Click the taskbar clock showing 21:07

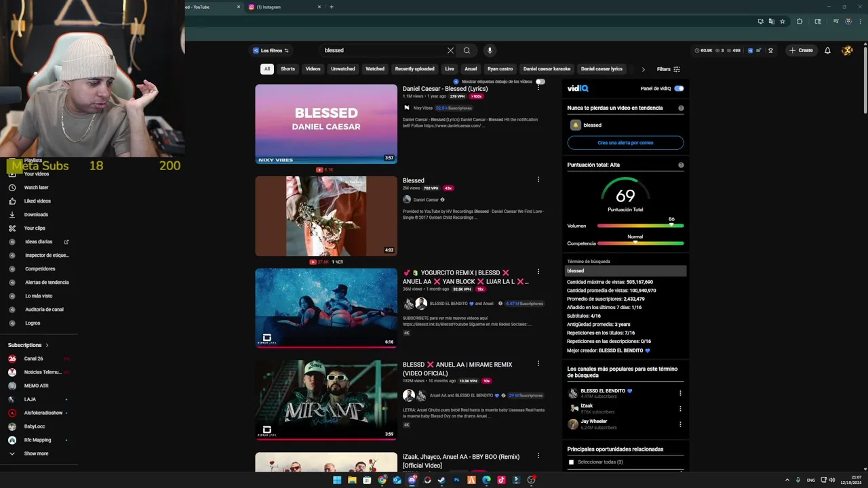[850, 480]
